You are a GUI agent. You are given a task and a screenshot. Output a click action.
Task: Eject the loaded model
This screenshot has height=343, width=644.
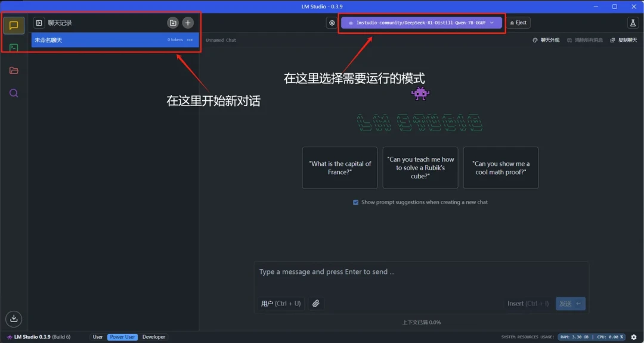(518, 23)
